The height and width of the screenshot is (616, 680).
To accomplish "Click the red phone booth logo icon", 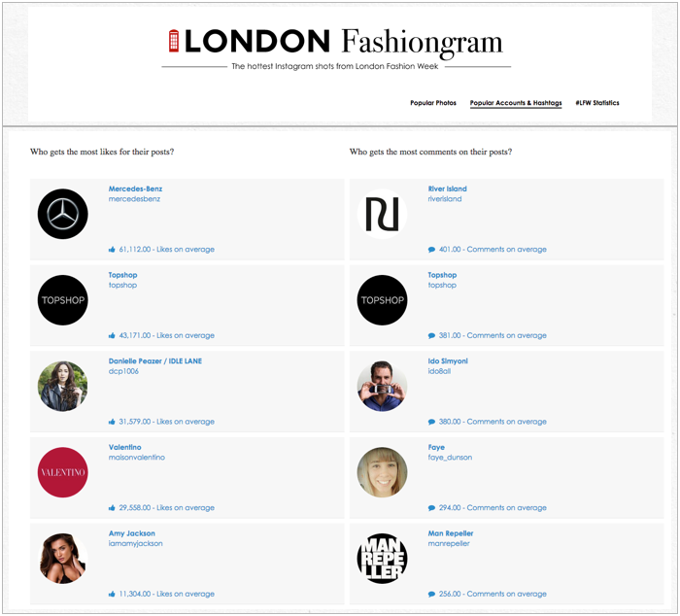I will (174, 41).
